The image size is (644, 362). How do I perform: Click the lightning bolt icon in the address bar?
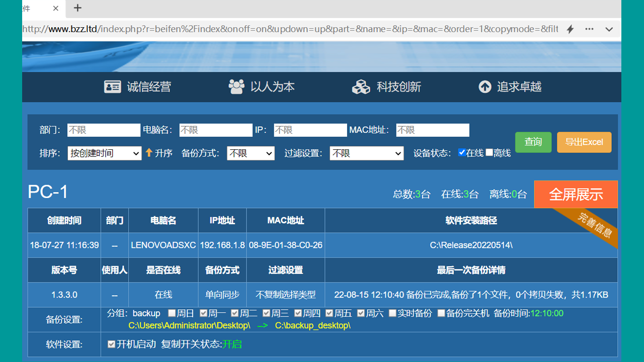point(570,29)
